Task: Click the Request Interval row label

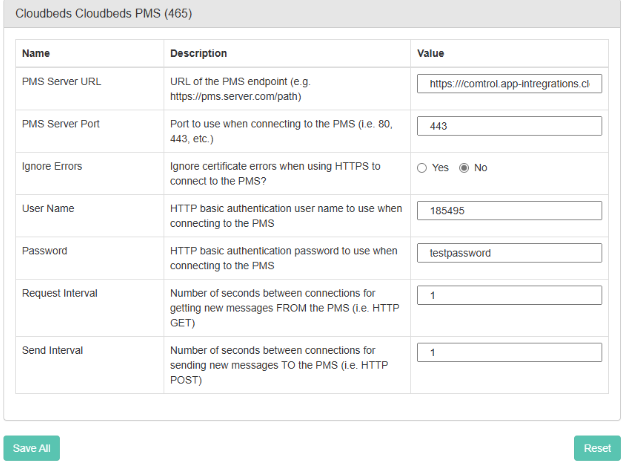Action: coord(60,293)
